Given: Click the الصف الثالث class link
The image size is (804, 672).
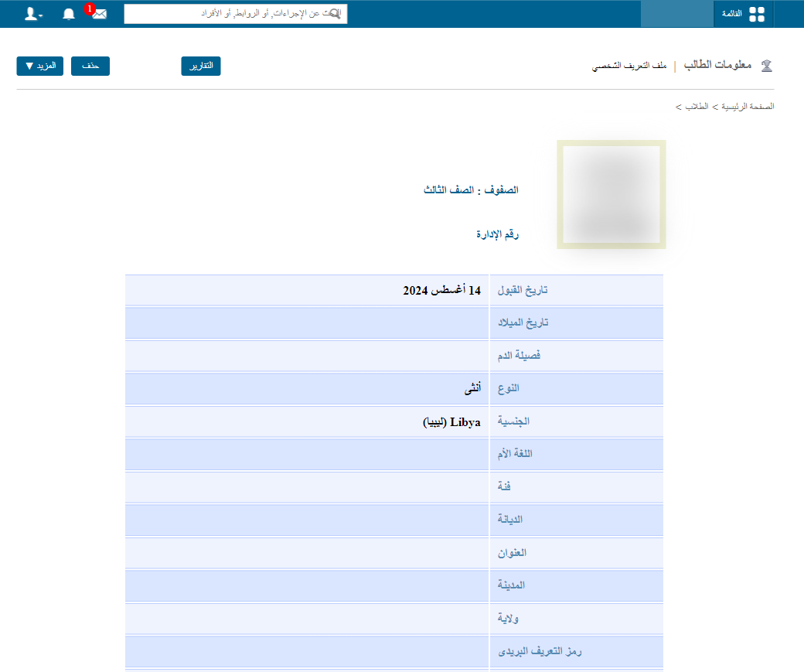Looking at the screenshot, I should pos(448,189).
